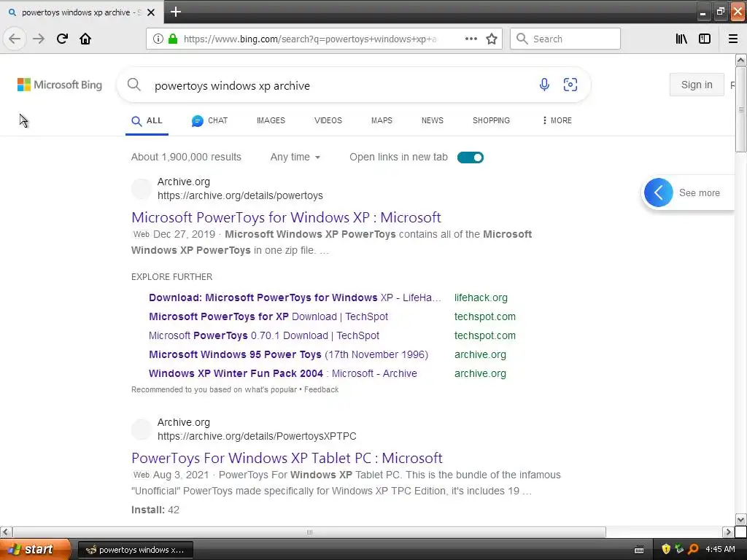Expand the MORE search categories menu
This screenshot has height=560, width=747.
click(x=557, y=120)
